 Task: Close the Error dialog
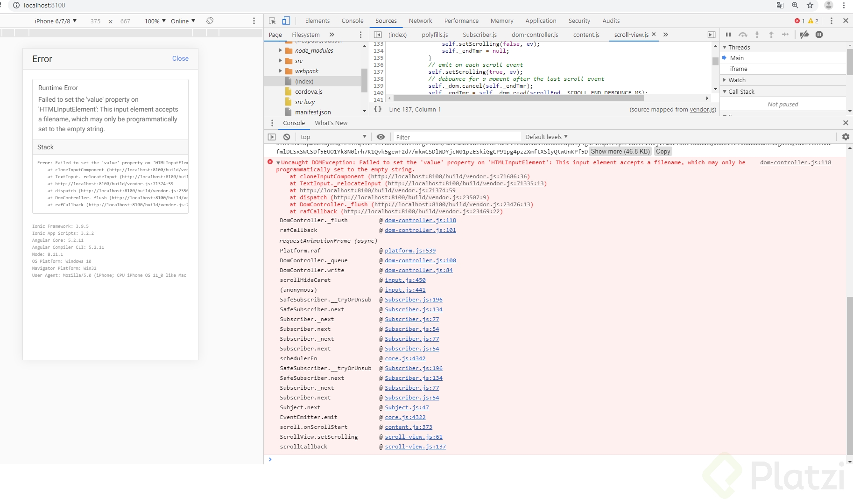180,58
